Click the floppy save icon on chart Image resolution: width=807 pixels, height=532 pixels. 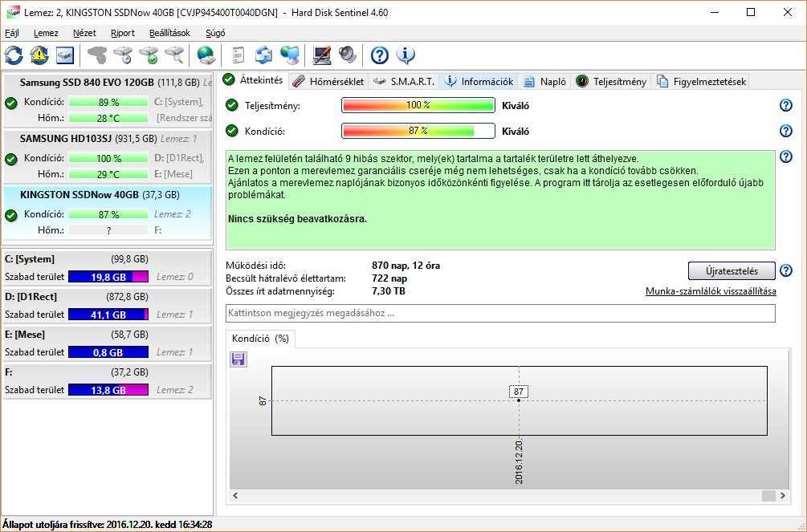click(238, 359)
